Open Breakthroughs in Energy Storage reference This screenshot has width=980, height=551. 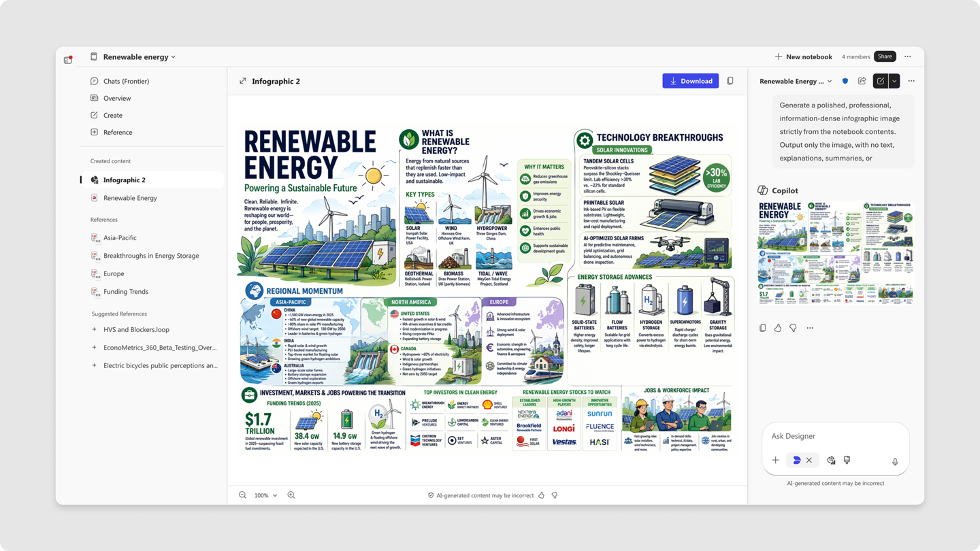tap(151, 256)
